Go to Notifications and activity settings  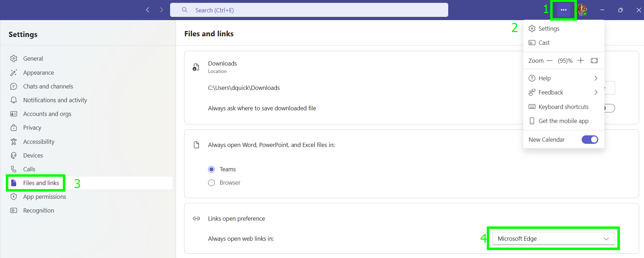pos(55,100)
